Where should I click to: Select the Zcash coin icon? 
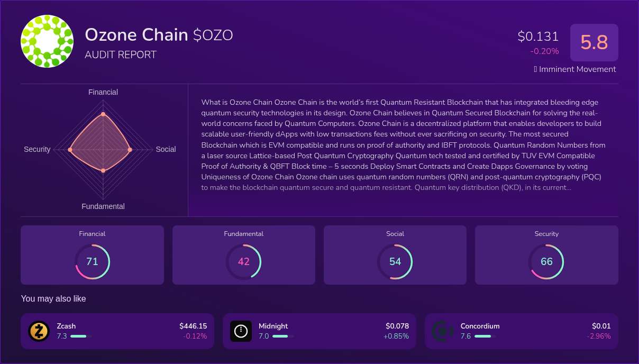tap(39, 331)
